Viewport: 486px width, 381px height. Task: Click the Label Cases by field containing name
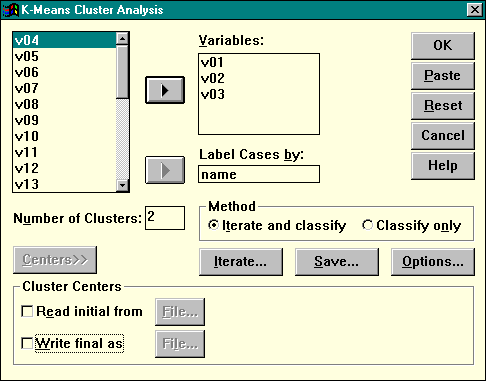click(x=259, y=174)
